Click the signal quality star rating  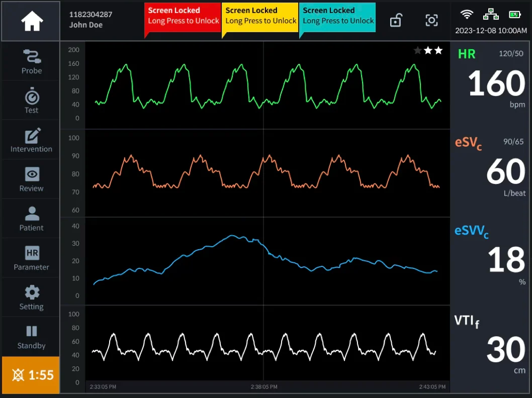(x=428, y=51)
